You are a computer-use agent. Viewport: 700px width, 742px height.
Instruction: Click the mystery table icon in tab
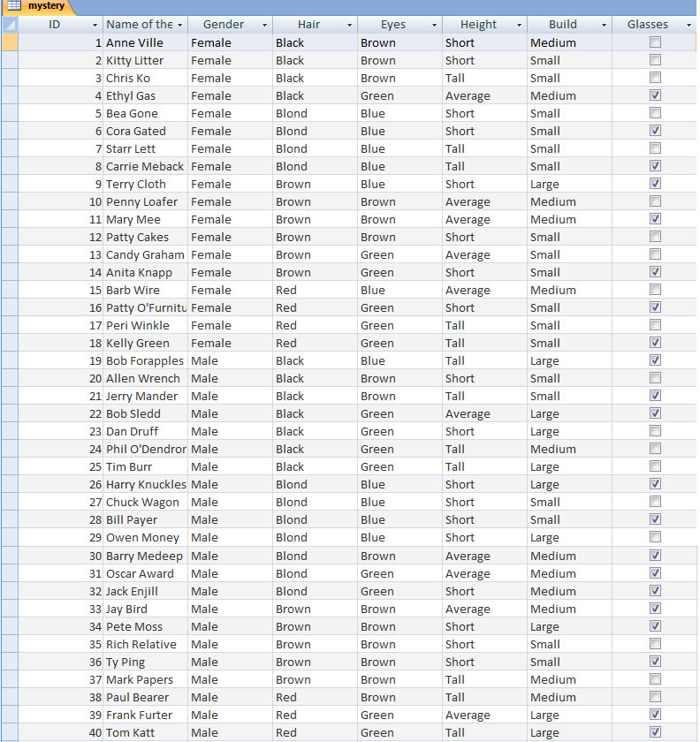pyautogui.click(x=14, y=6)
